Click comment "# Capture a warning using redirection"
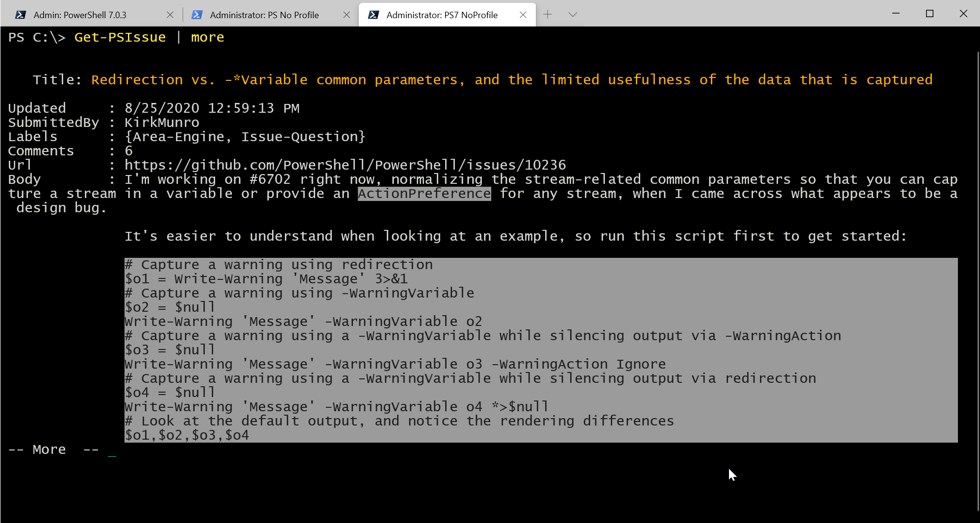This screenshot has height=523, width=980. coord(279,265)
